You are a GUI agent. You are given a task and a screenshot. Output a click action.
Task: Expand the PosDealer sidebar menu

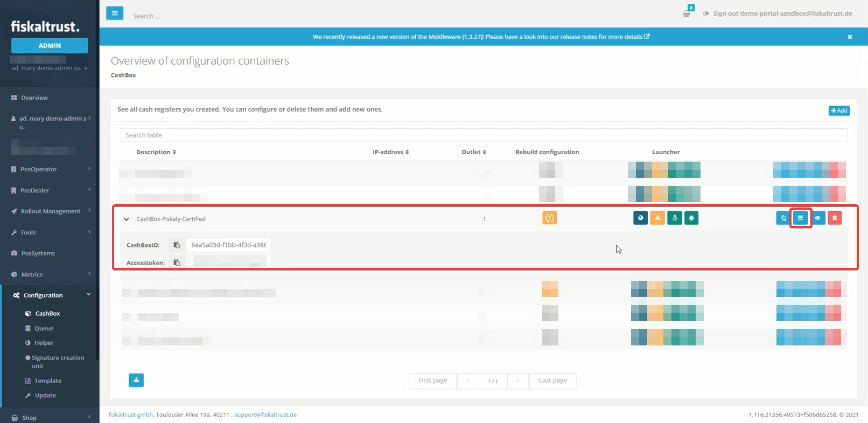(x=50, y=190)
